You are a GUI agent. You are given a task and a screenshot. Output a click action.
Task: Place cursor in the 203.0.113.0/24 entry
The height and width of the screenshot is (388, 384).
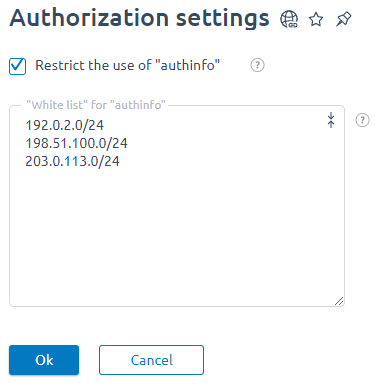point(72,161)
